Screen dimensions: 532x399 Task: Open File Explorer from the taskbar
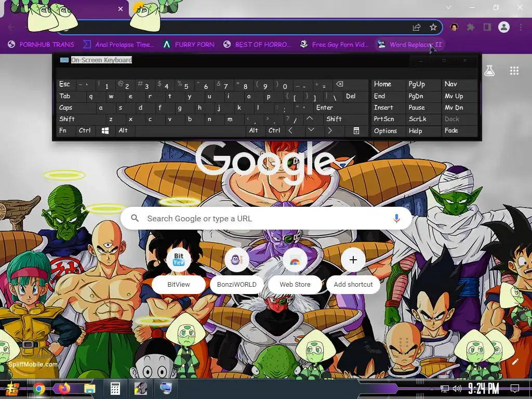pyautogui.click(x=90, y=389)
